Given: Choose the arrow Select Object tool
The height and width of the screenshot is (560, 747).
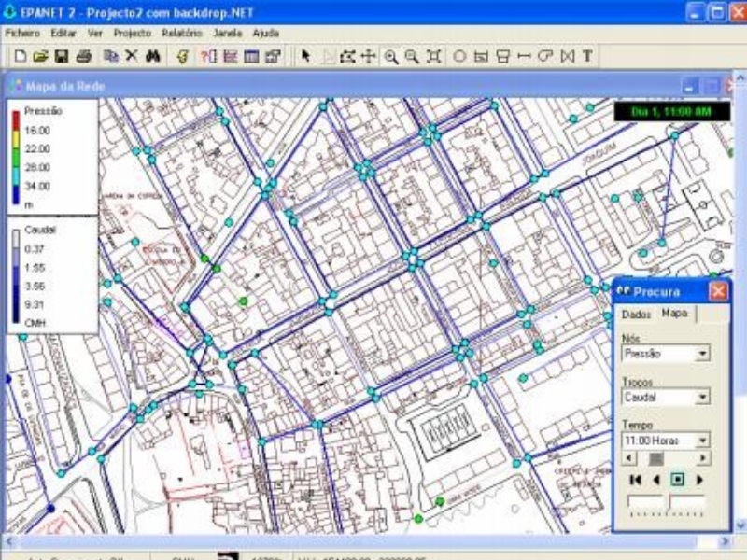Looking at the screenshot, I should point(304,56).
